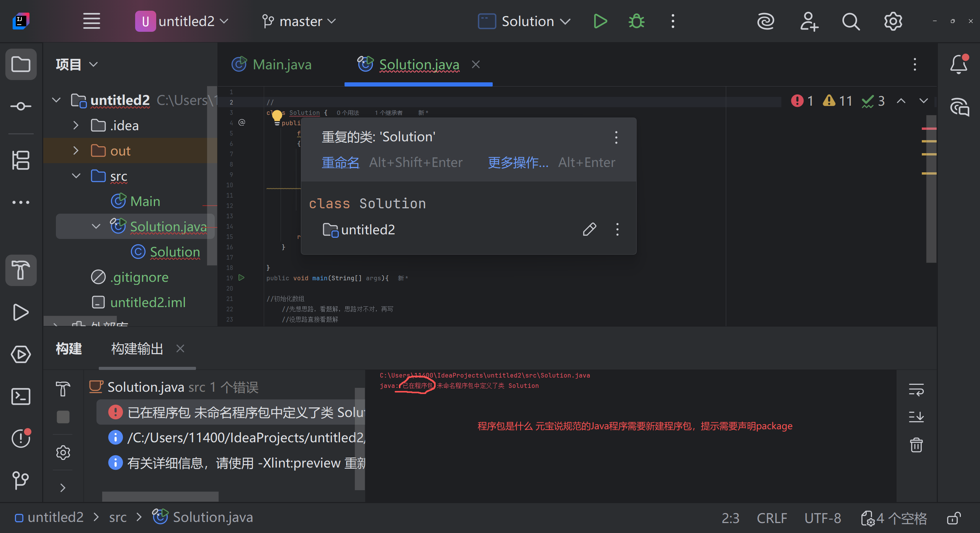Viewport: 980px width, 533px height.
Task: Open the Problems tool window icon
Action: click(x=21, y=438)
